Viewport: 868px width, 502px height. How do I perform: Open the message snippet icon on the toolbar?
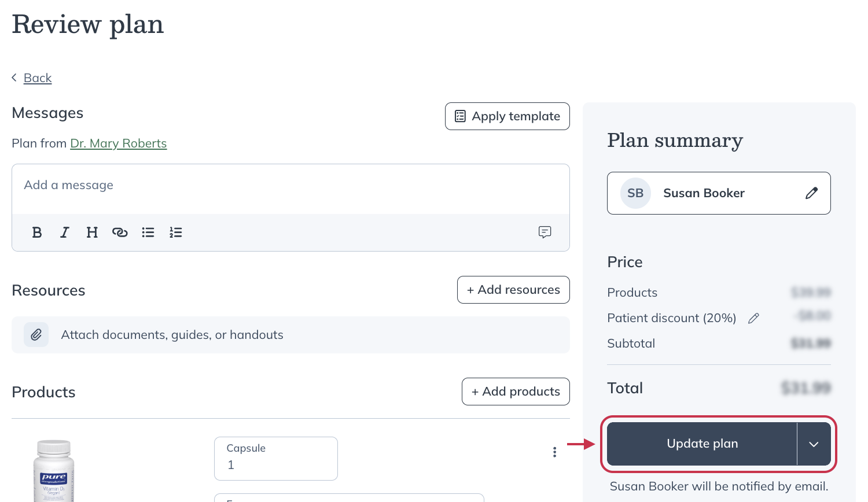tap(545, 232)
